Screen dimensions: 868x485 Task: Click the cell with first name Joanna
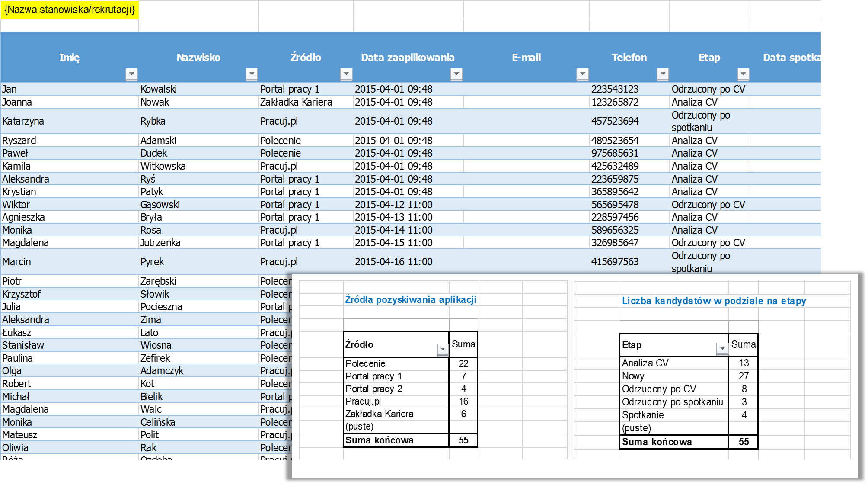click(70, 102)
